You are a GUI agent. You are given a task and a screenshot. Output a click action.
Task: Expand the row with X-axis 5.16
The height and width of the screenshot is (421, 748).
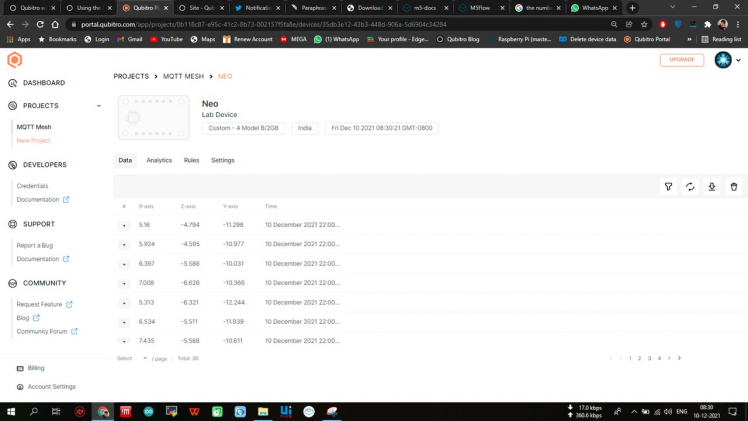click(124, 225)
